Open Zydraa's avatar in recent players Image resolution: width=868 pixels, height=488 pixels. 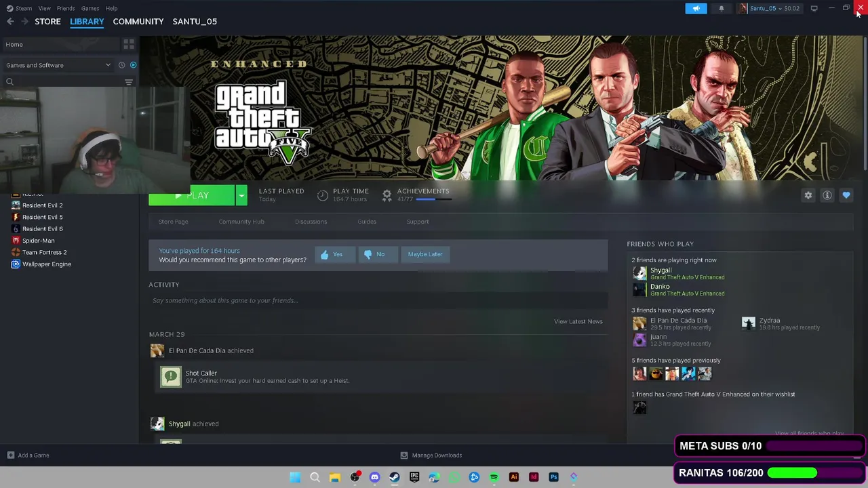(748, 323)
